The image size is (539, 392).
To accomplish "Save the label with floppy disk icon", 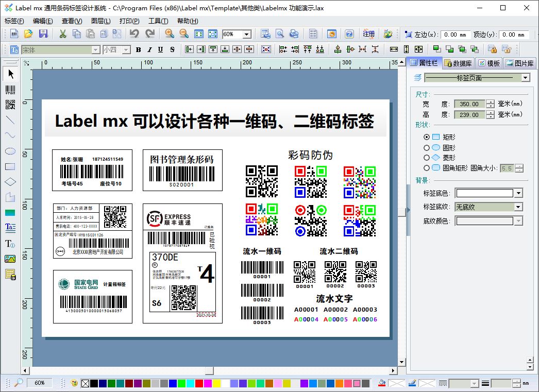I will [x=43, y=33].
